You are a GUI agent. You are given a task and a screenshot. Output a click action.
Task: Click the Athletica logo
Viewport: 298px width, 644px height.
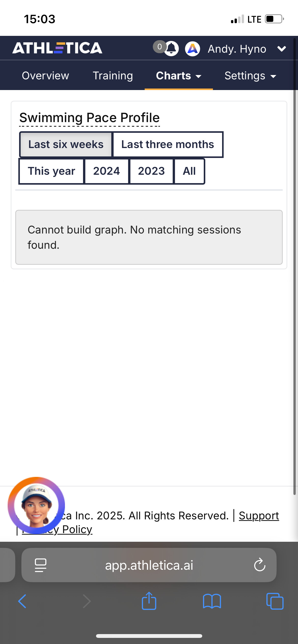(57, 48)
